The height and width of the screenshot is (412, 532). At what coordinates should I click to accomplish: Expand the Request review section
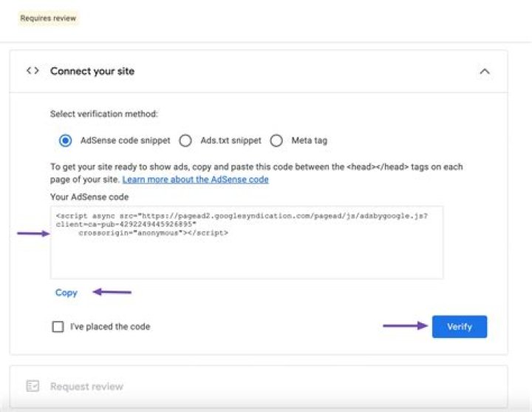coord(259,386)
